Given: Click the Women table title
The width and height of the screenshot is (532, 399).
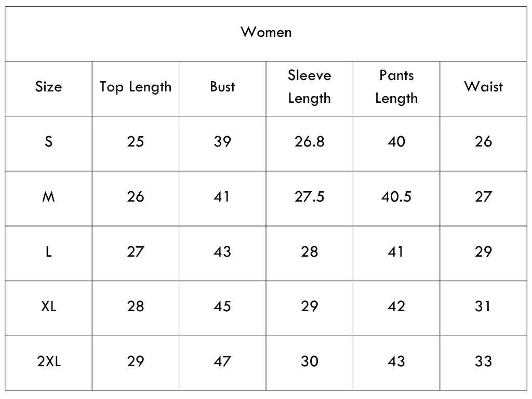Looking at the screenshot, I should coord(266,32).
